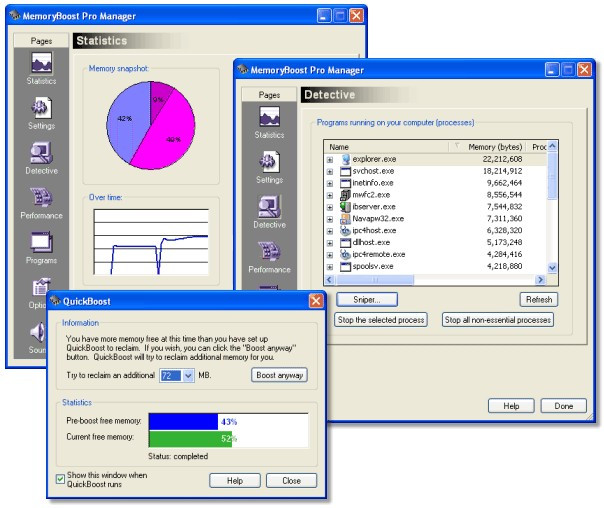Click QuickBoost title bar app icon
Screen dimensions: 604x508
[56, 300]
